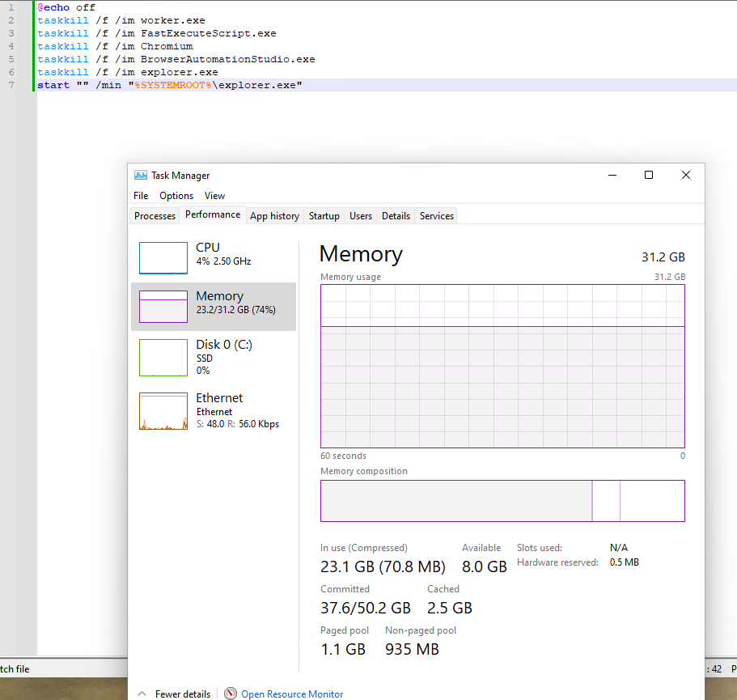
Task: Click the Task Manager title bar icon
Action: (141, 176)
